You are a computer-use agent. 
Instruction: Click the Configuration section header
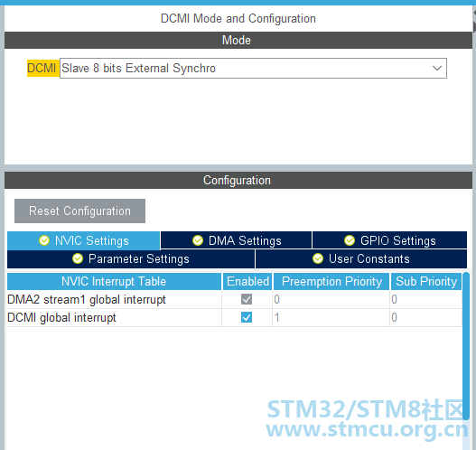pos(238,181)
